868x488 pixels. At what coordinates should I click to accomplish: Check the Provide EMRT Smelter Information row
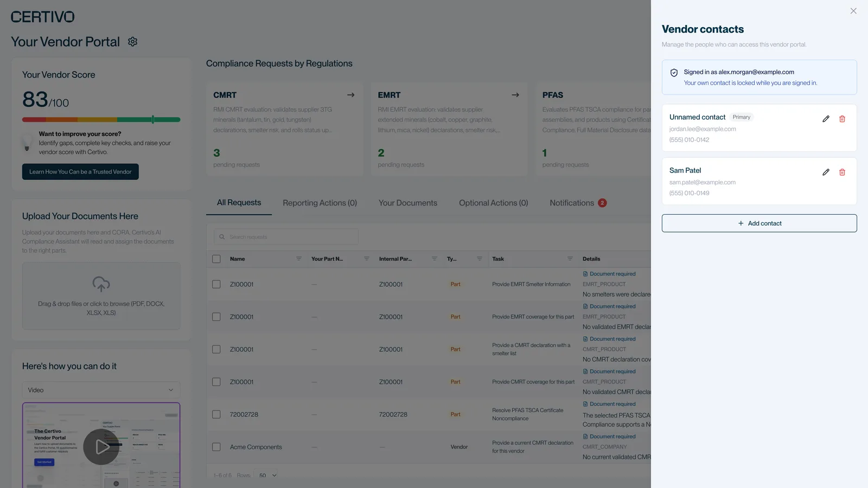[216, 284]
